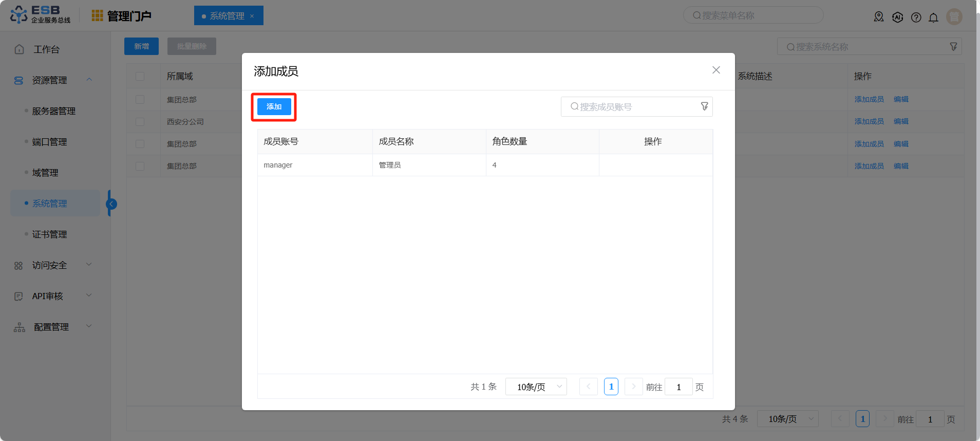Viewport: 980px width, 441px height.
Task: Click the AI assistant icon in header
Action: point(897,17)
